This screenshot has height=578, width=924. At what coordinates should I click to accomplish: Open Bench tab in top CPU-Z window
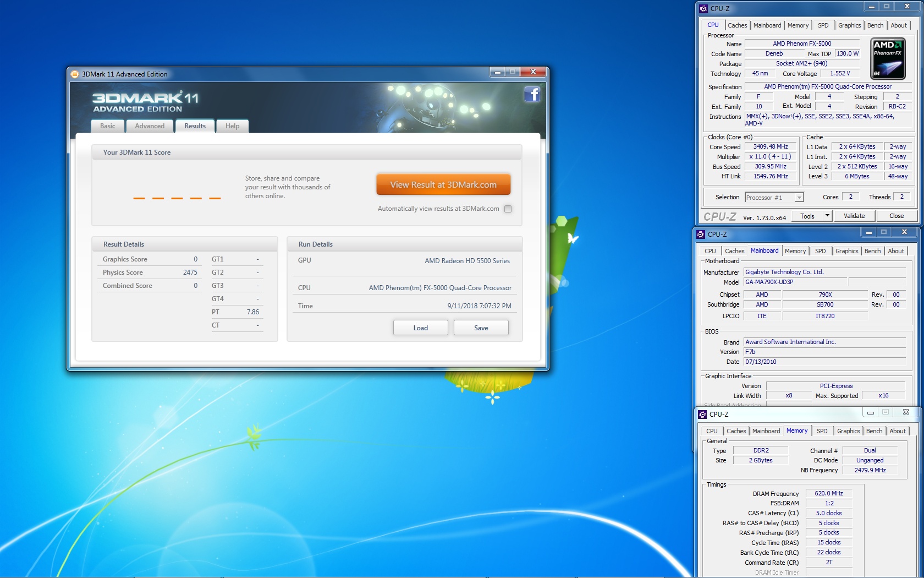click(x=875, y=25)
